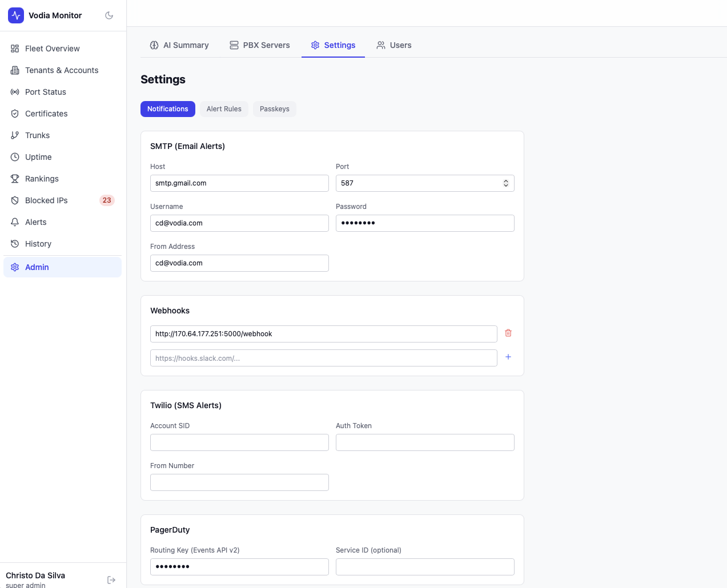Click the SMTP Host input field
The image size is (727, 588).
(x=239, y=183)
